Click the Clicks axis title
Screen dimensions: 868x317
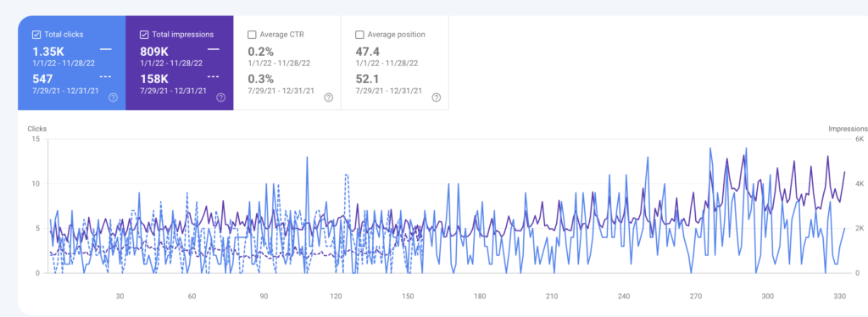37,129
